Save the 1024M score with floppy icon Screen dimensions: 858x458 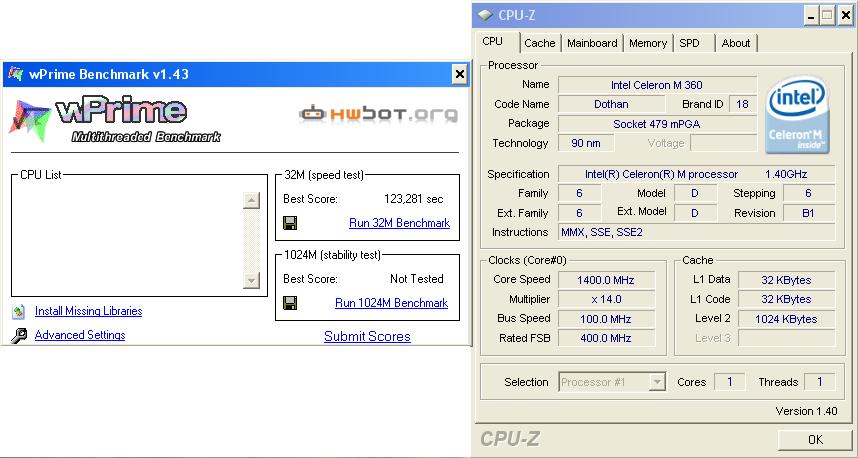click(x=290, y=303)
